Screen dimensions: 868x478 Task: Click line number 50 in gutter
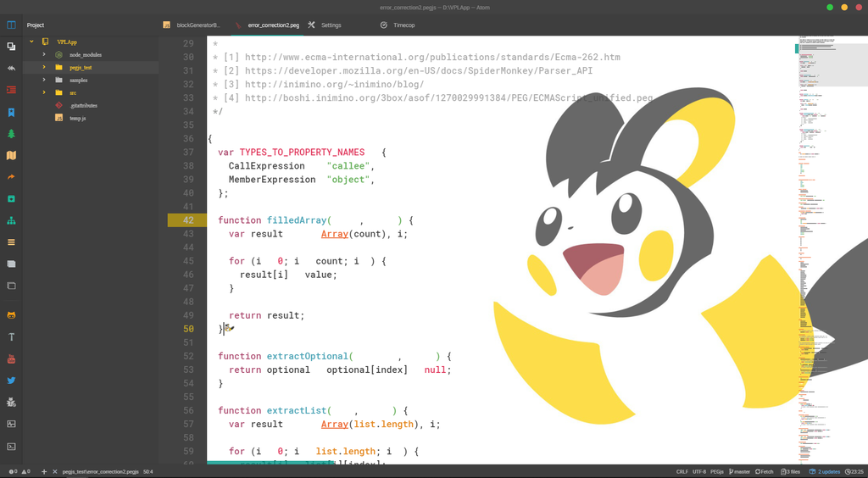pyautogui.click(x=187, y=329)
